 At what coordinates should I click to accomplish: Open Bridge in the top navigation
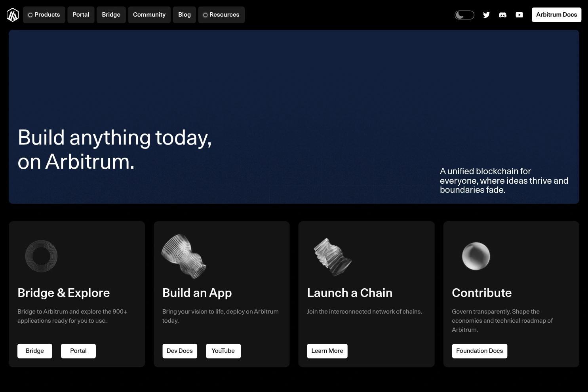[111, 15]
